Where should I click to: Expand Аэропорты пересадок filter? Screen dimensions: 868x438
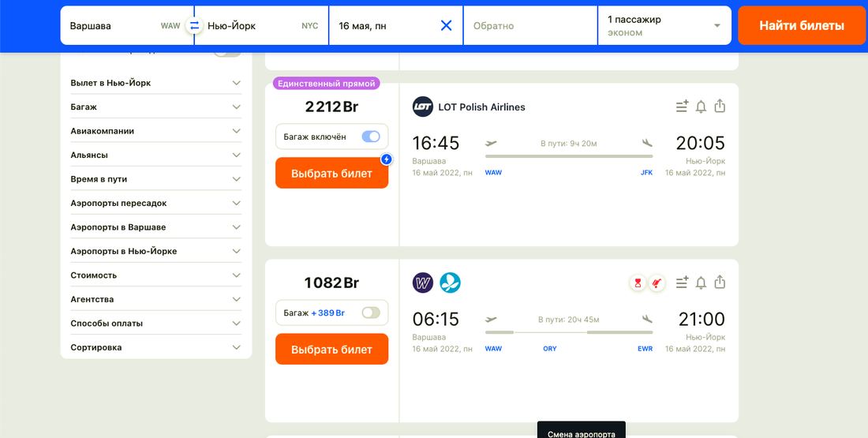click(x=155, y=203)
